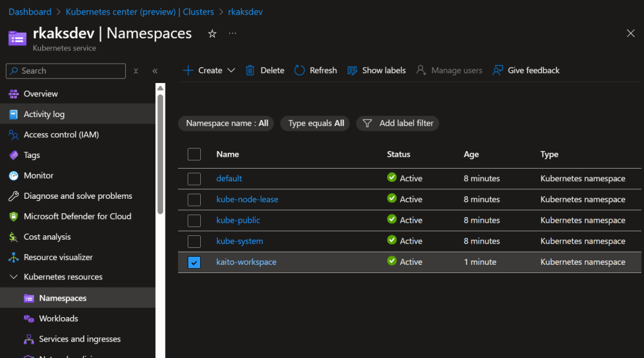The image size is (644, 358).
Task: Click the Dashboard breadcrumb link
Action: click(30, 12)
